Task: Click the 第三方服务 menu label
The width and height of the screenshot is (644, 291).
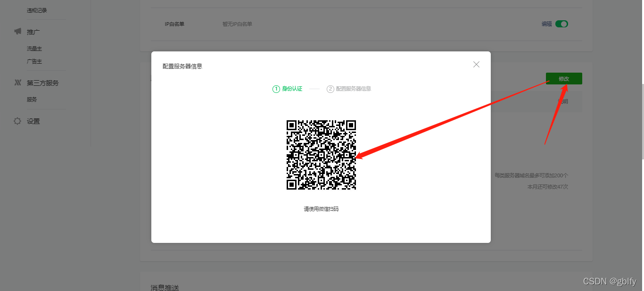Action: pos(43,83)
